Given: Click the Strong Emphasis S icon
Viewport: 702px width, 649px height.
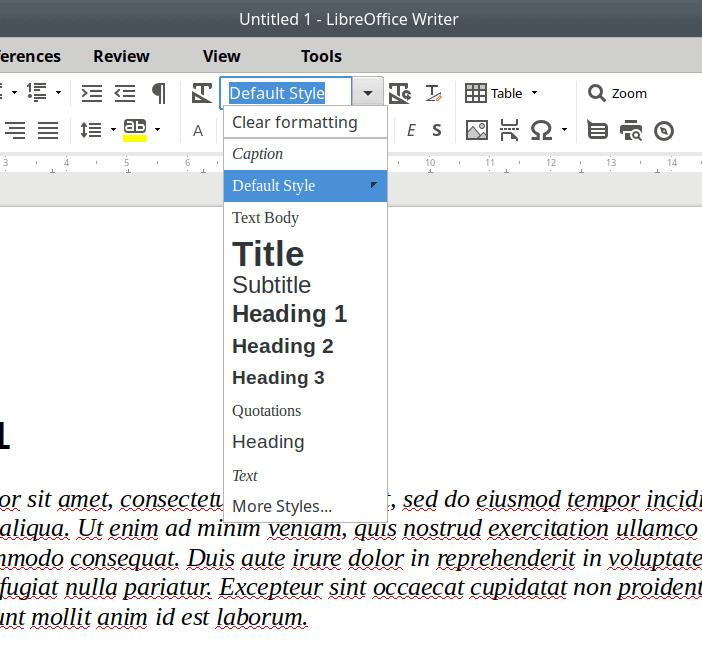Looking at the screenshot, I should point(437,130).
